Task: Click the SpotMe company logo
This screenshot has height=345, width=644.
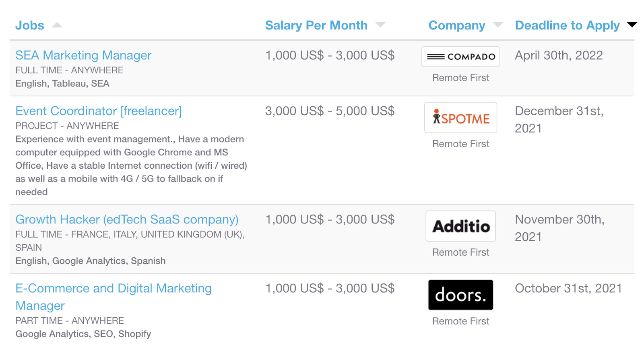Action: pyautogui.click(x=460, y=118)
